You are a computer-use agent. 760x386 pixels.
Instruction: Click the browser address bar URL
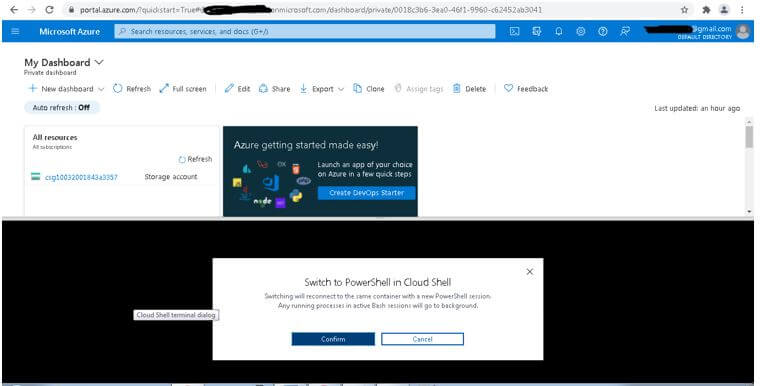click(x=311, y=10)
